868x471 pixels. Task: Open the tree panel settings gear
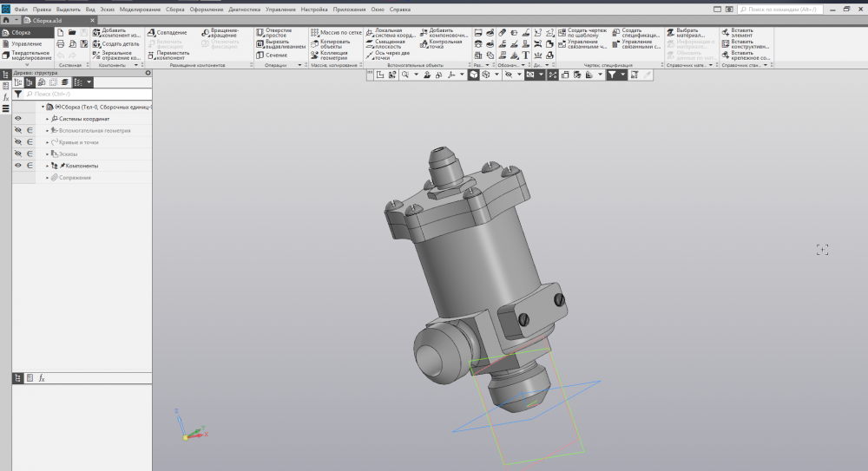click(x=148, y=73)
